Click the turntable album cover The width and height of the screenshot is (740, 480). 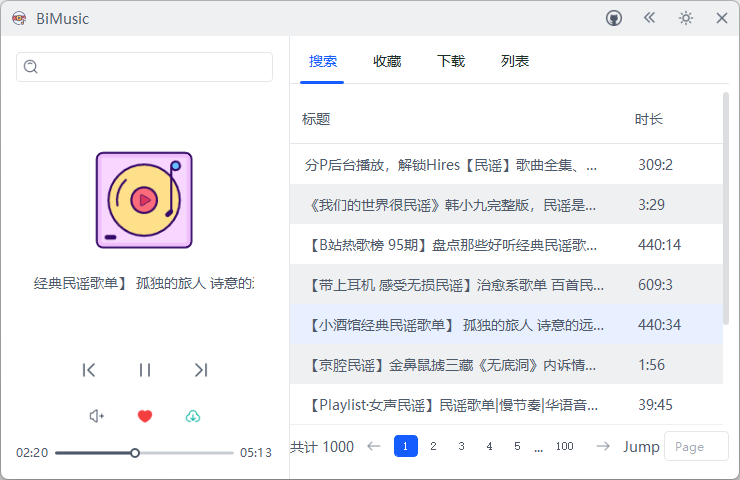tap(144, 200)
